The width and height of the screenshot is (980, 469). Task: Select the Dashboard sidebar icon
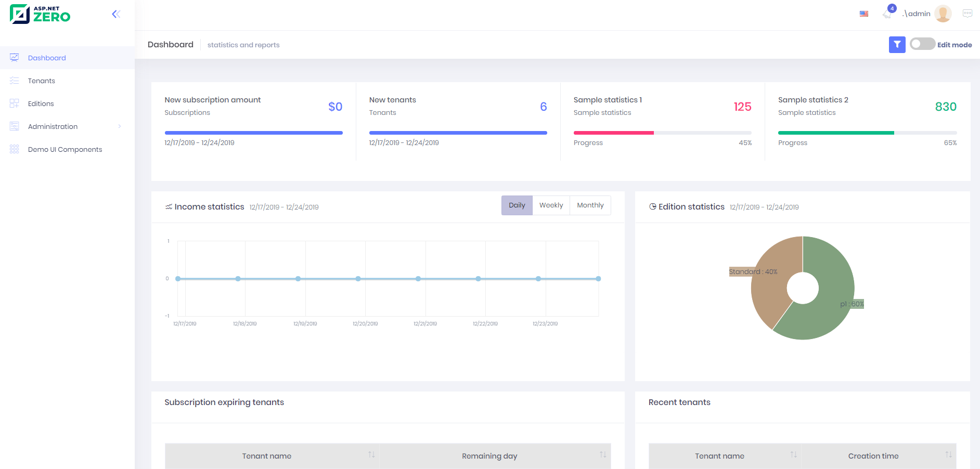(x=14, y=58)
